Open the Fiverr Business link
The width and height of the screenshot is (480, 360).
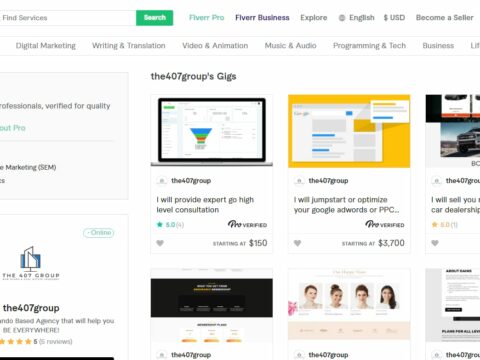262,18
